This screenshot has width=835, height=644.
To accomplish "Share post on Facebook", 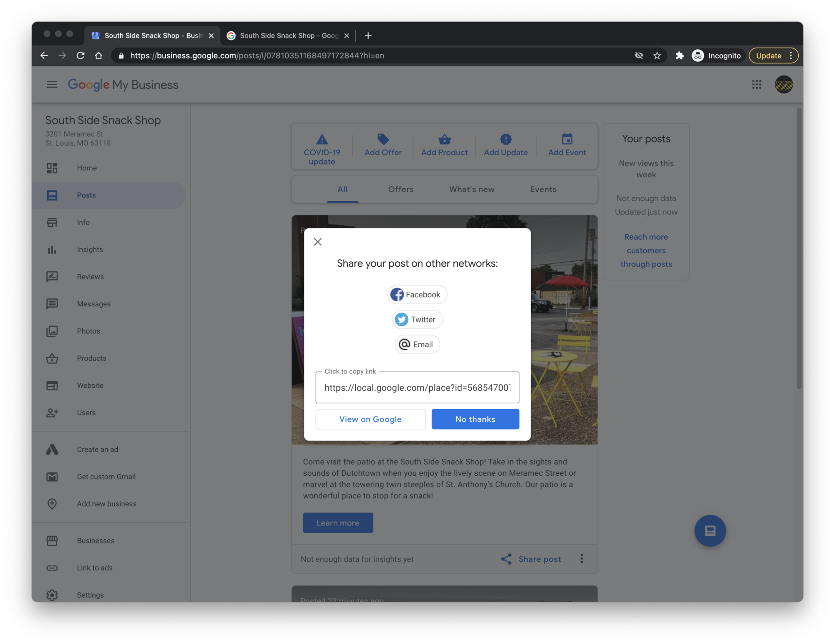I will (417, 295).
